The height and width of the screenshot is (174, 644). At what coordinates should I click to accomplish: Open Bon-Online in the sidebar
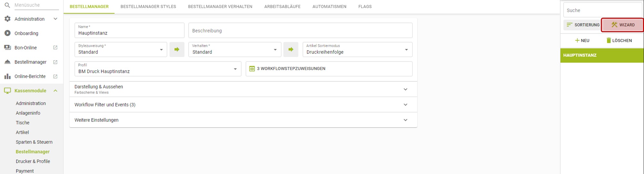point(25,48)
